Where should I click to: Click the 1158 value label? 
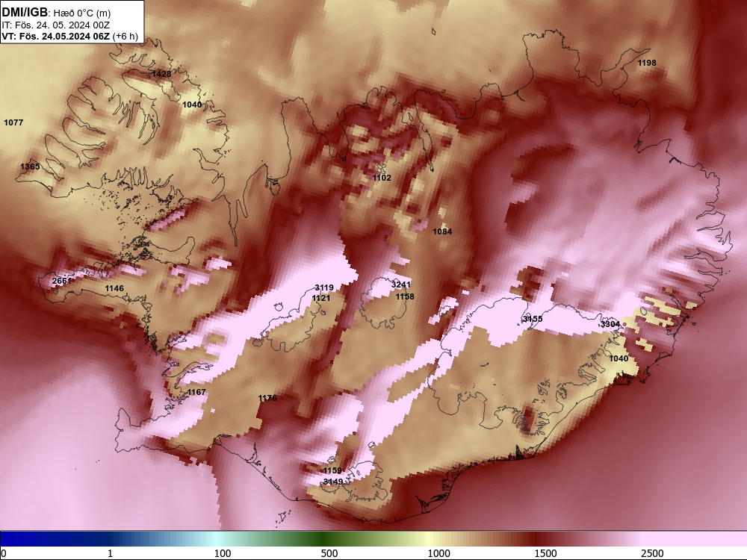pyautogui.click(x=404, y=296)
